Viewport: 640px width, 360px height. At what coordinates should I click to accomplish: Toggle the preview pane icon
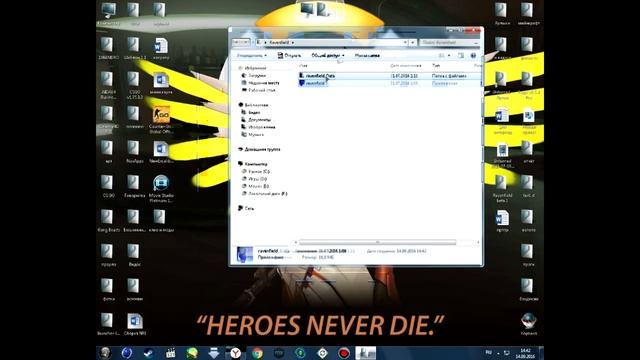tap(460, 56)
